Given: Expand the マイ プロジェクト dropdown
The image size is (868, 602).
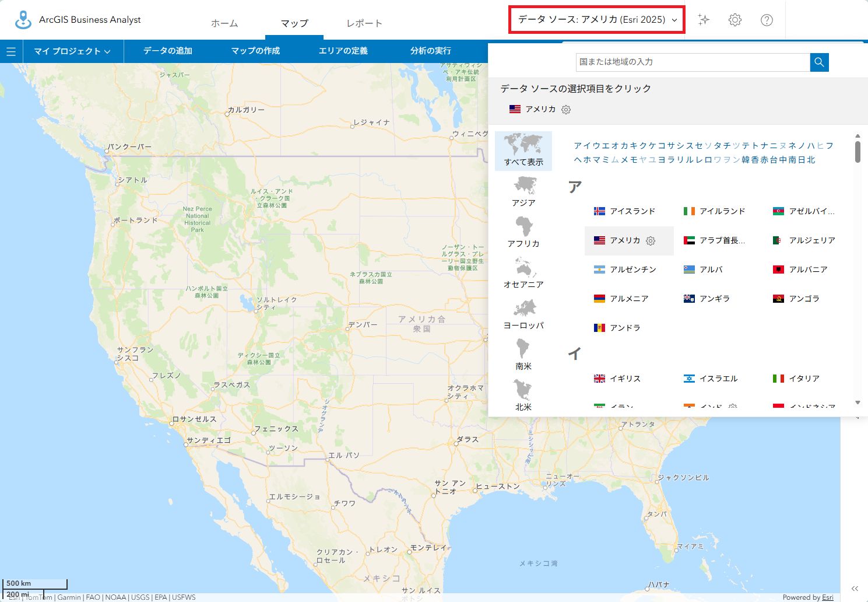Looking at the screenshot, I should [x=72, y=51].
